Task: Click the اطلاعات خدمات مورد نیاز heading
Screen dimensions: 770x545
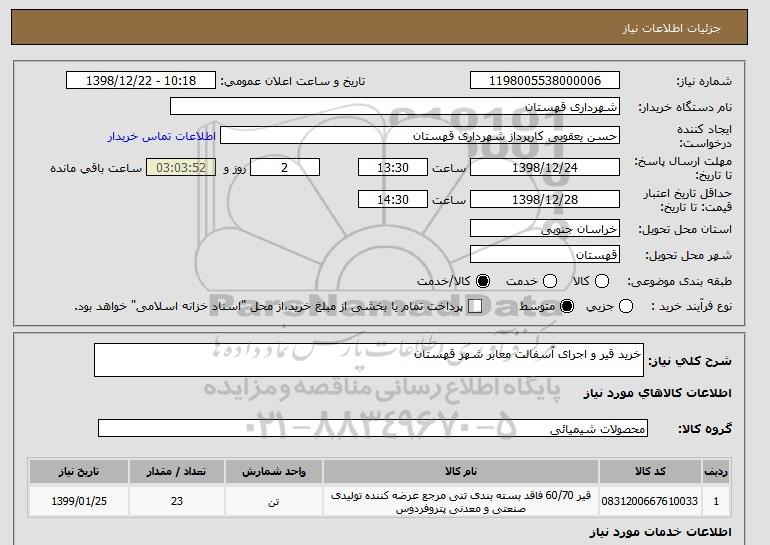Action: pos(660,532)
